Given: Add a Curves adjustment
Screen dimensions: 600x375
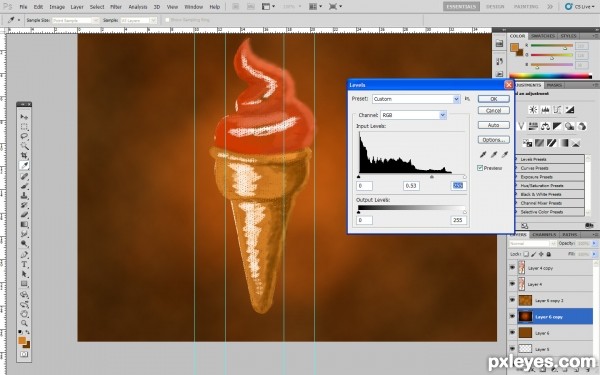Looking at the screenshot, I should 558,110.
